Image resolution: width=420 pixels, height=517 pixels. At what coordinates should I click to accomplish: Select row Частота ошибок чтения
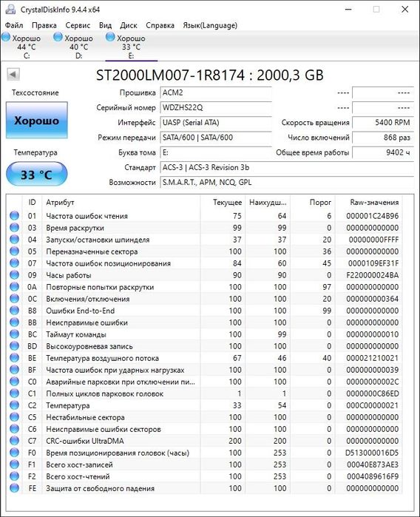pos(204,216)
